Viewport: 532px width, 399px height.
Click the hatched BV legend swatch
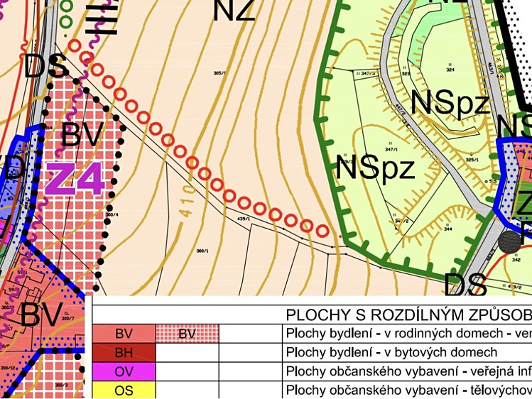[188, 334]
